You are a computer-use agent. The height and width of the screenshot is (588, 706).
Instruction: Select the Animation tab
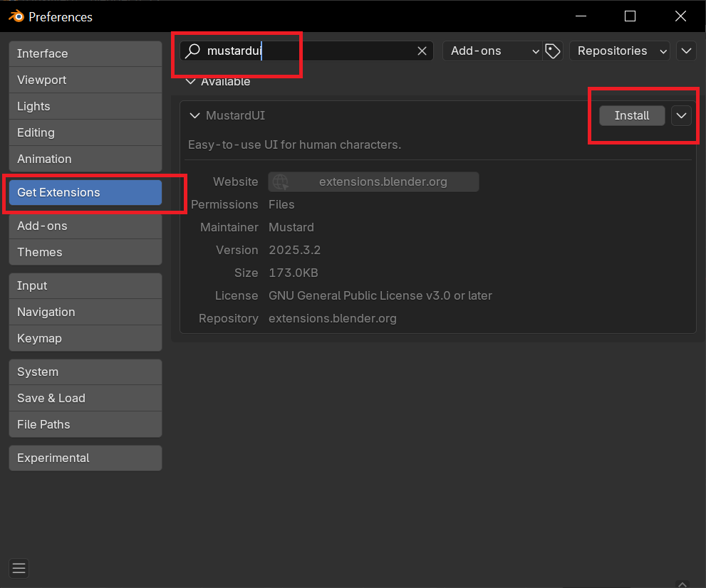click(x=85, y=159)
